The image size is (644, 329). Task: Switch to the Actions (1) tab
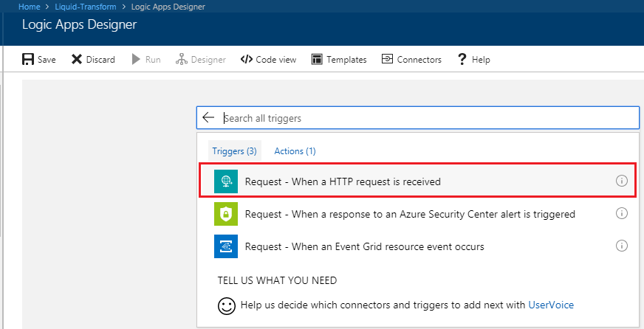click(295, 151)
